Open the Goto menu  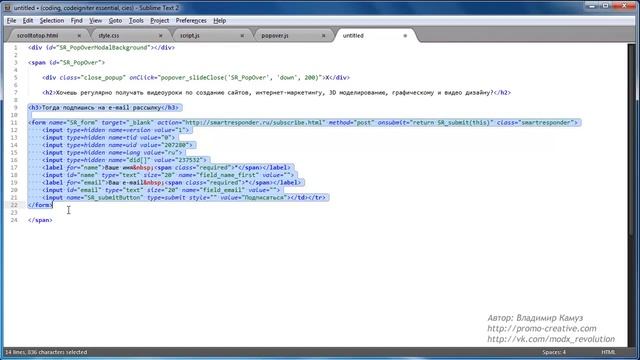coord(115,20)
